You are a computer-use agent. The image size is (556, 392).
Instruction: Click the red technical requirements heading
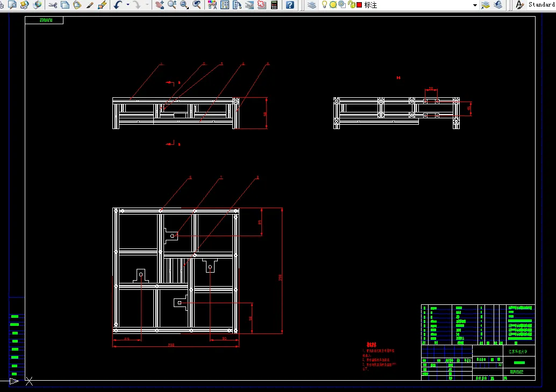(x=371, y=345)
